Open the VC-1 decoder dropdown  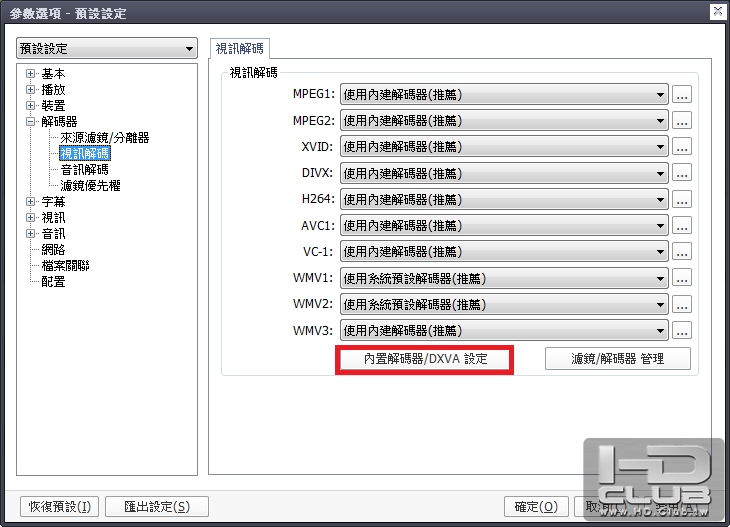point(504,251)
